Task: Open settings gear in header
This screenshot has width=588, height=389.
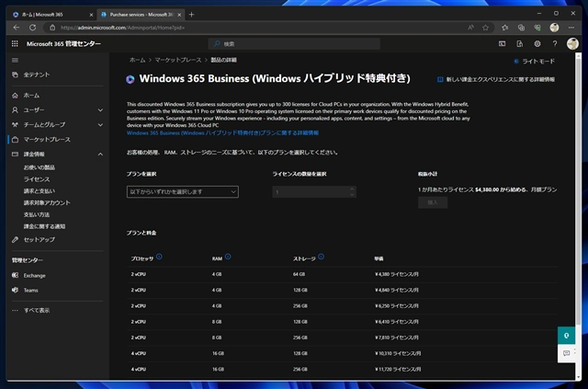Action: point(537,44)
